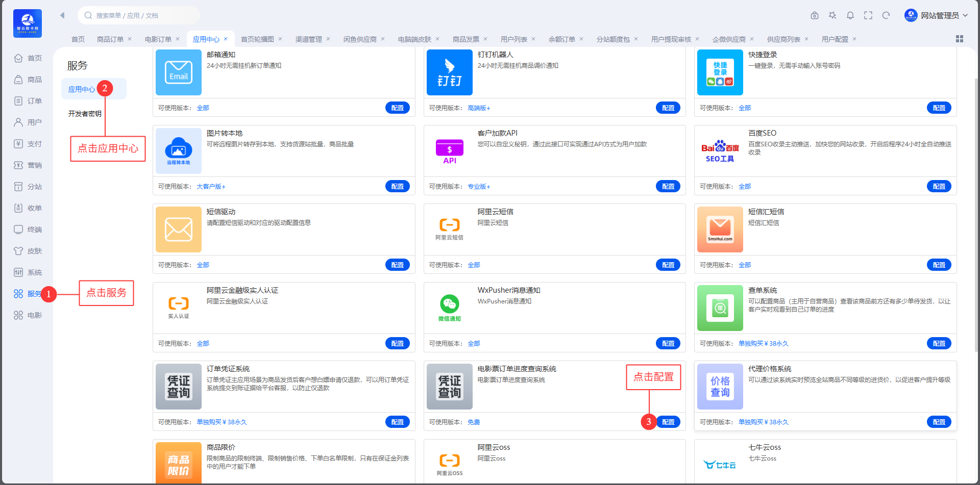The height and width of the screenshot is (485, 980).
Task: Close the 电影订单 tab
Action: (x=178, y=39)
